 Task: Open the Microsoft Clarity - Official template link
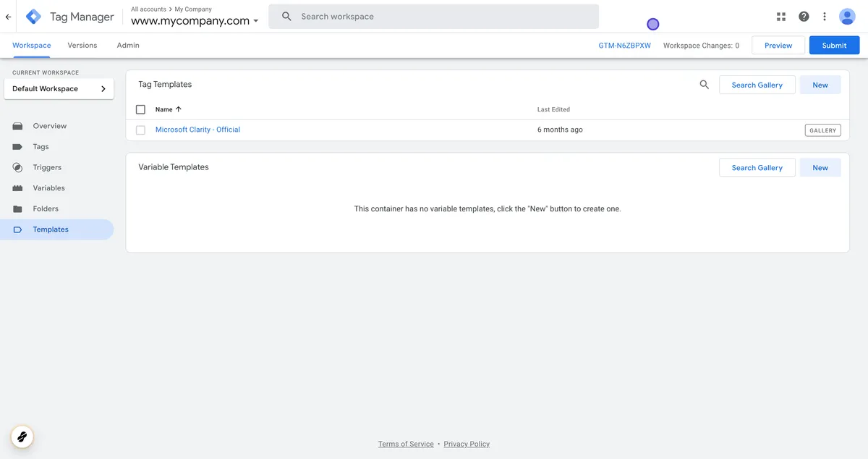click(197, 130)
